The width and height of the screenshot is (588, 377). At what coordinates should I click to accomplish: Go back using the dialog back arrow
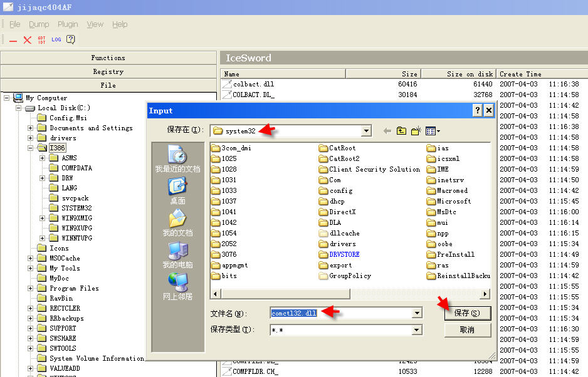click(387, 131)
